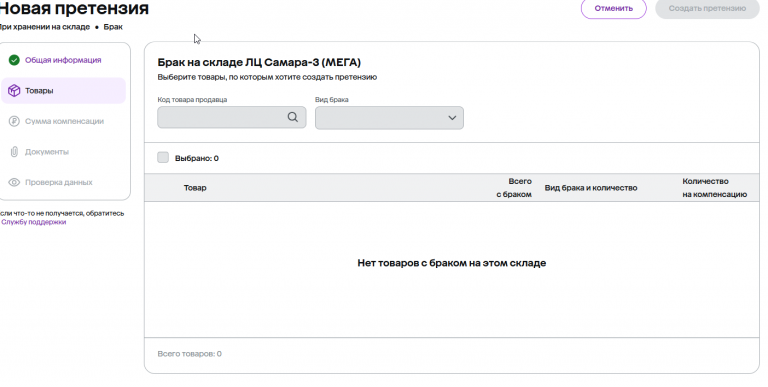The height and width of the screenshot is (387, 768).
Task: Click the Создать претензию button
Action: coord(707,8)
